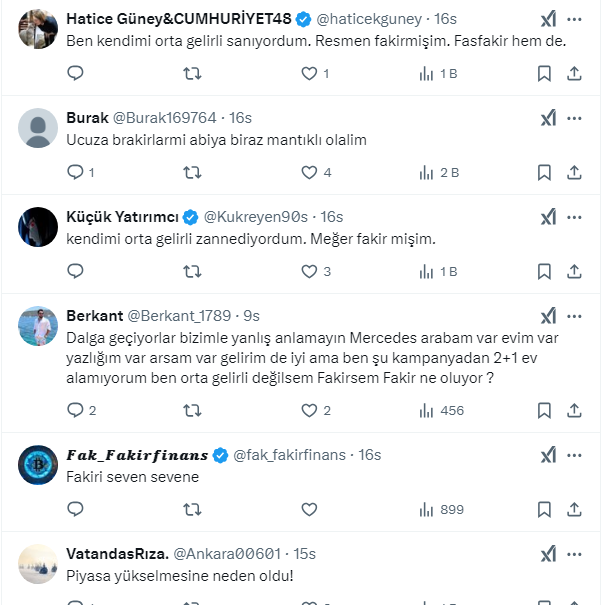Open more options menu on Berkant's tweet
Image resolution: width=605 pixels, height=605 pixels.
(574, 316)
